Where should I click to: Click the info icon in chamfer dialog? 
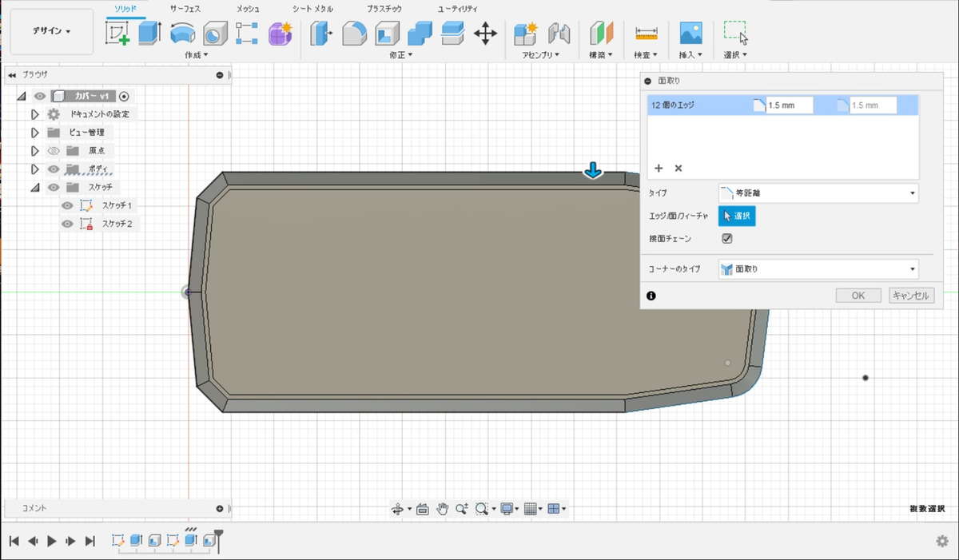651,296
